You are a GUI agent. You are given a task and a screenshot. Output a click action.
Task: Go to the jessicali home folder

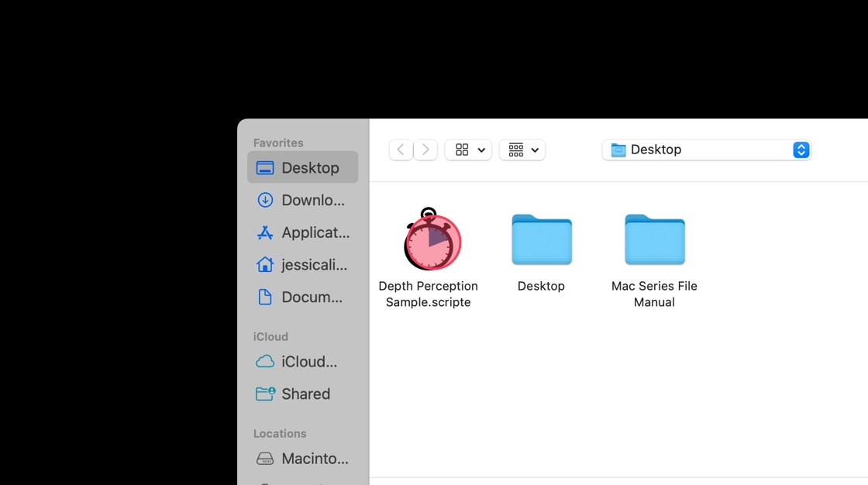click(x=302, y=265)
